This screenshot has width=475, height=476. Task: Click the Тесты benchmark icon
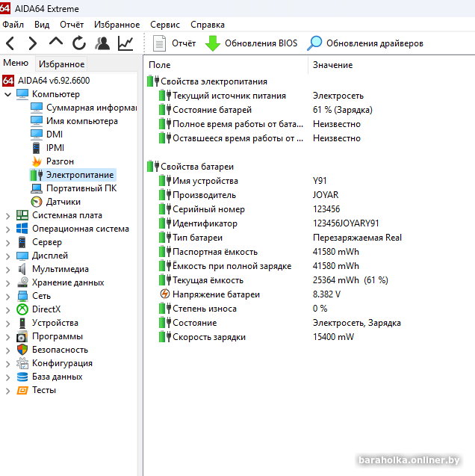pos(22,390)
